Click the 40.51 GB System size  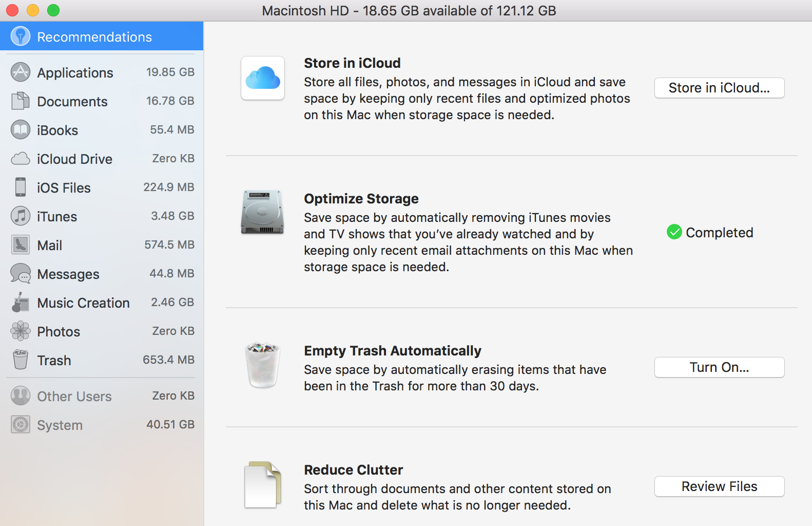pos(170,424)
